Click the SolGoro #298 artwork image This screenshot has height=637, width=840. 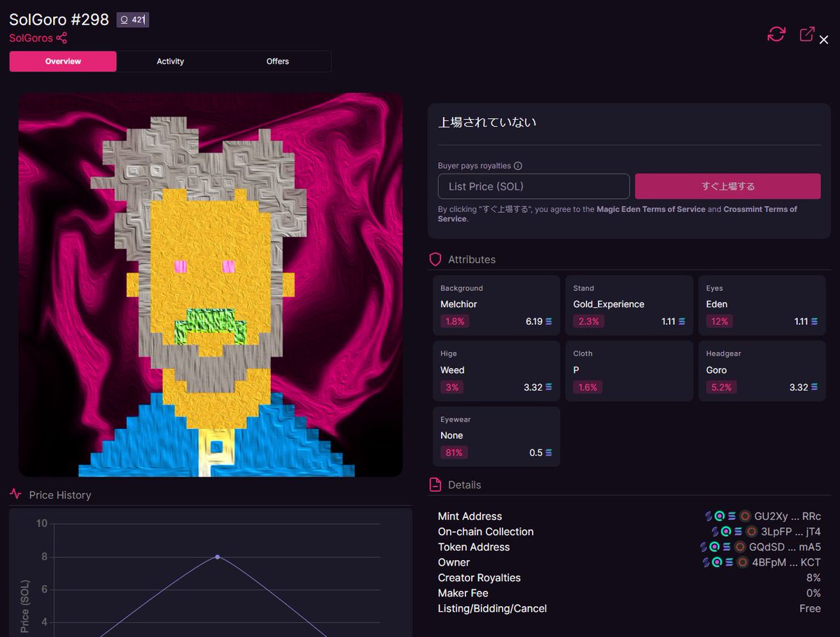(211, 285)
